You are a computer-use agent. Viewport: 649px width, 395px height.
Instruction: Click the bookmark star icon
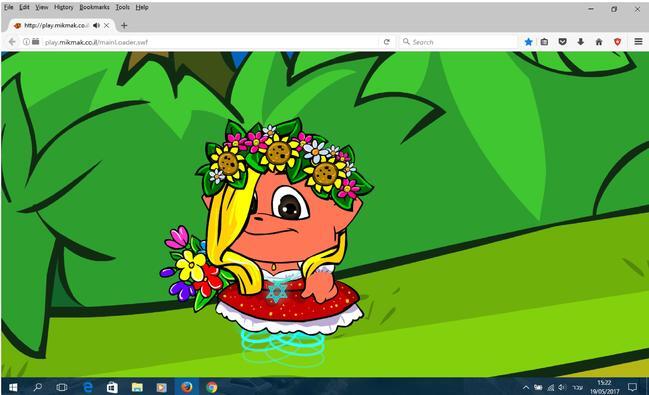click(529, 42)
